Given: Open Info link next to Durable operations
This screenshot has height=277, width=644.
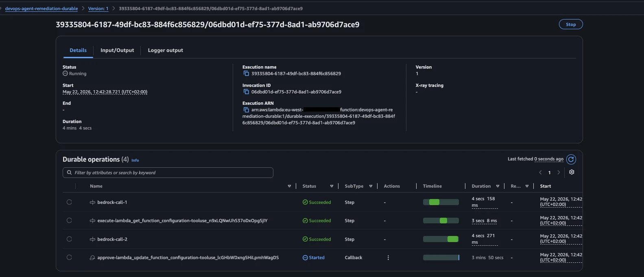Looking at the screenshot, I should pos(135,160).
